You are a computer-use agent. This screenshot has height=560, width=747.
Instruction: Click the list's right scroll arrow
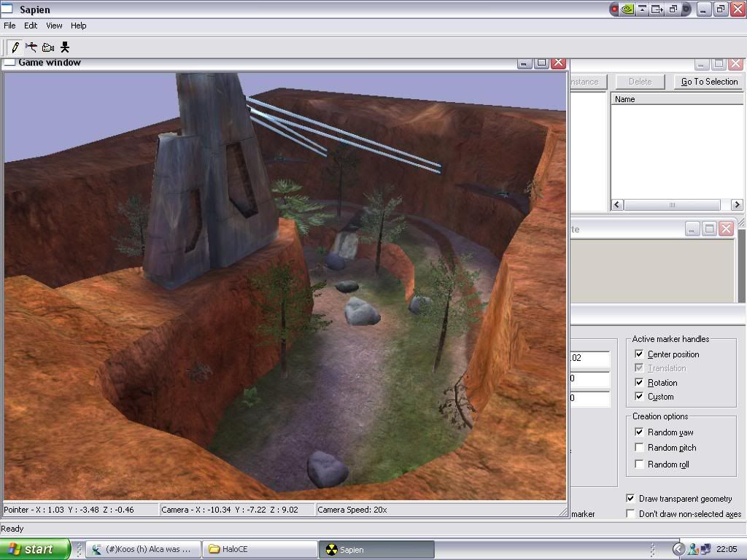click(x=737, y=205)
